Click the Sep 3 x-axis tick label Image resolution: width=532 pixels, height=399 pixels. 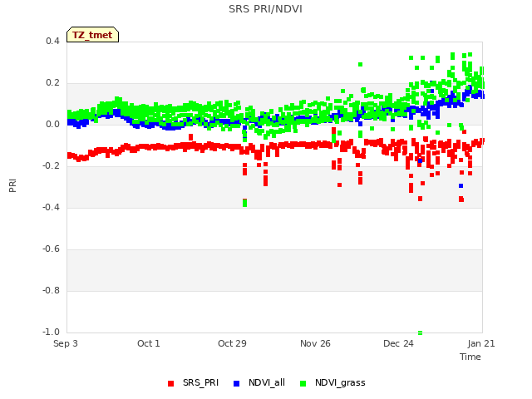point(66,343)
